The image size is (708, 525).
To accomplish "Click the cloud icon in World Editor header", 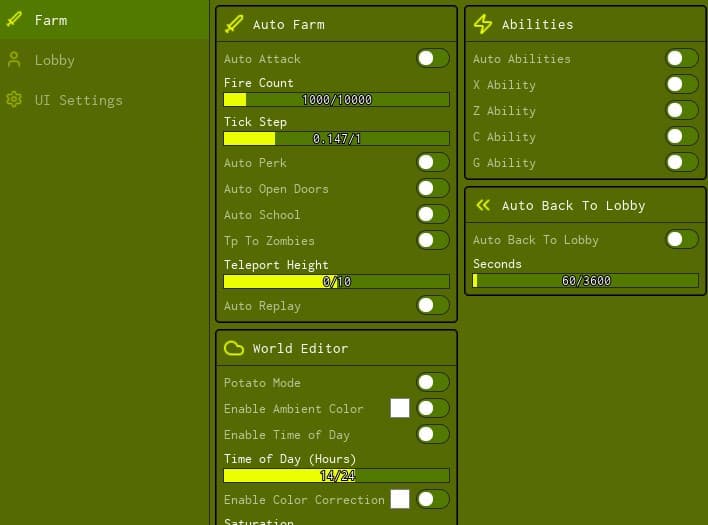I will point(234,348).
